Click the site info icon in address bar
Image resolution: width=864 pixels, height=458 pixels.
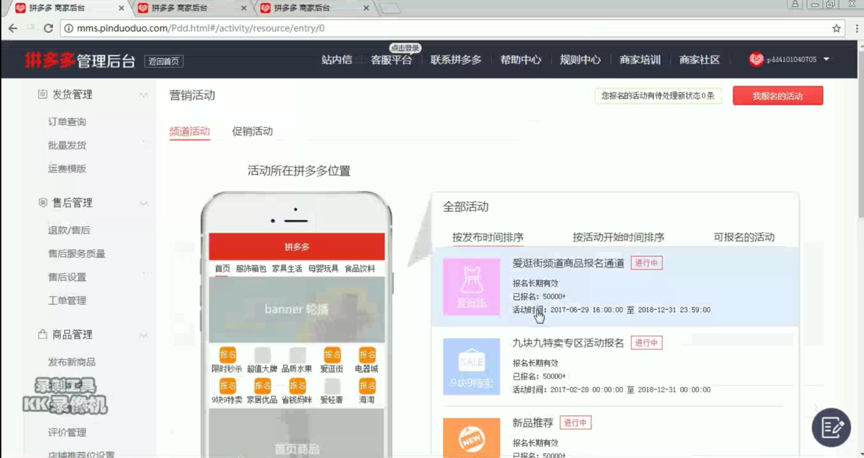tap(68, 28)
